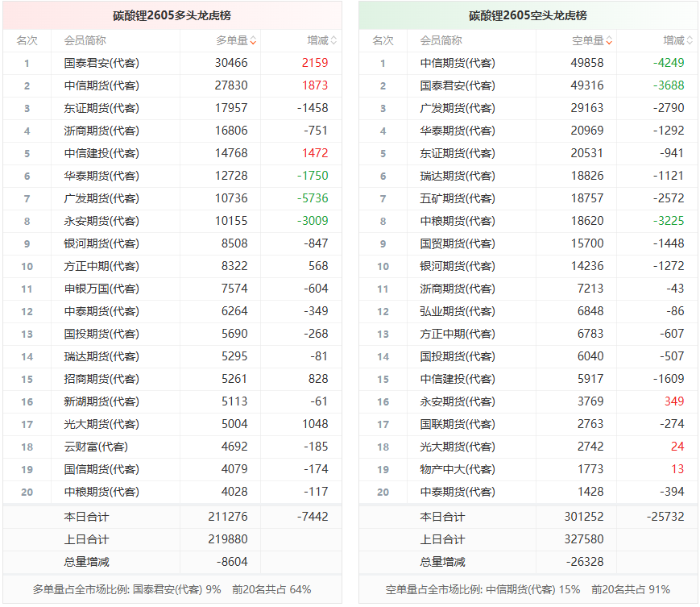Image resolution: width=700 pixels, height=607 pixels.
Task: Select 五矿期货(代客) row
Action: 528,198
